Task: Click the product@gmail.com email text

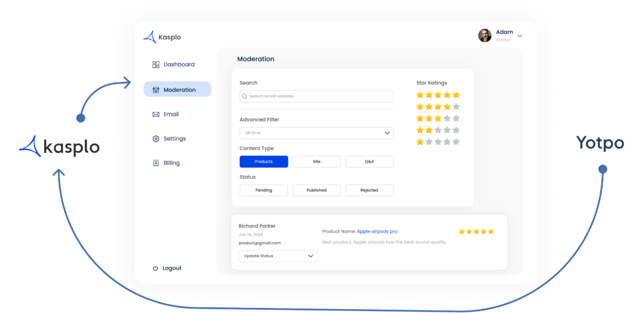Action: [x=260, y=243]
